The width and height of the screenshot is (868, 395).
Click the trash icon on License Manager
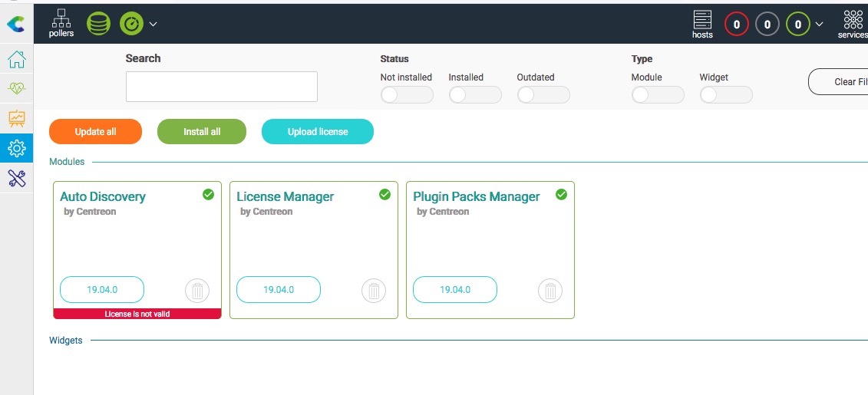pyautogui.click(x=374, y=291)
